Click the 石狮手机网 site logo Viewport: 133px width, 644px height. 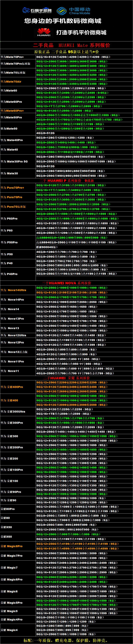[x=37, y=10]
